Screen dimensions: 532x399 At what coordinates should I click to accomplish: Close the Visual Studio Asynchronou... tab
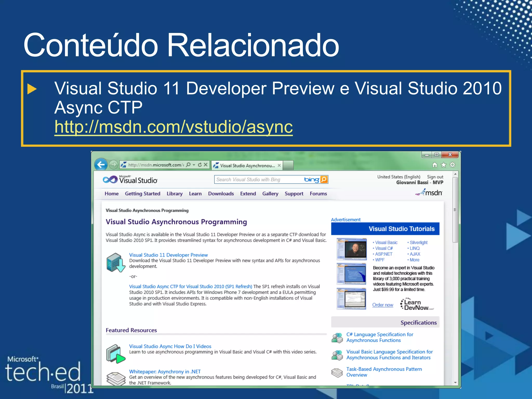(x=279, y=165)
